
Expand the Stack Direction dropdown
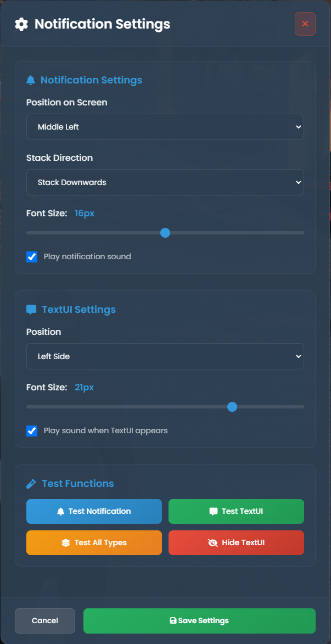[x=165, y=182]
